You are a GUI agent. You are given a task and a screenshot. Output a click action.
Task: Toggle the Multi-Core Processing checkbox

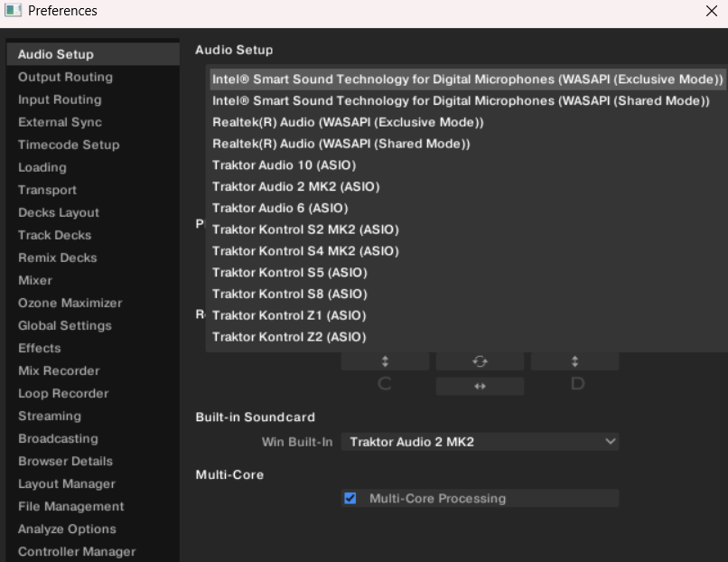tap(350, 498)
